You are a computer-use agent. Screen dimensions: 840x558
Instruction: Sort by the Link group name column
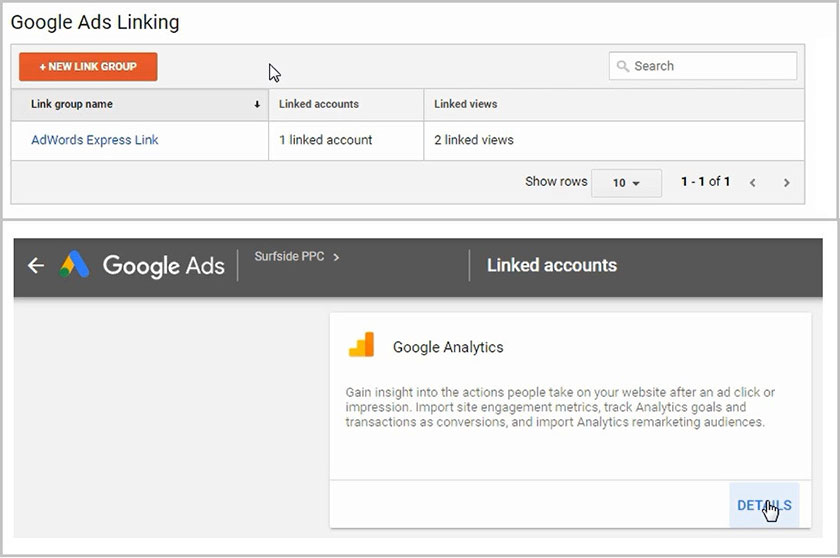(72, 104)
